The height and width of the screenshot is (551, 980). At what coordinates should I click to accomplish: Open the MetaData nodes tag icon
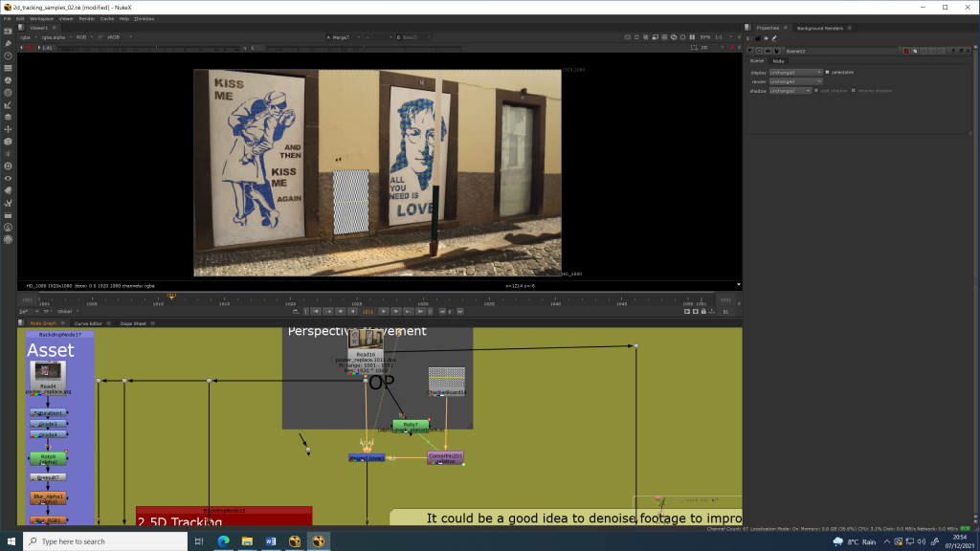8,190
